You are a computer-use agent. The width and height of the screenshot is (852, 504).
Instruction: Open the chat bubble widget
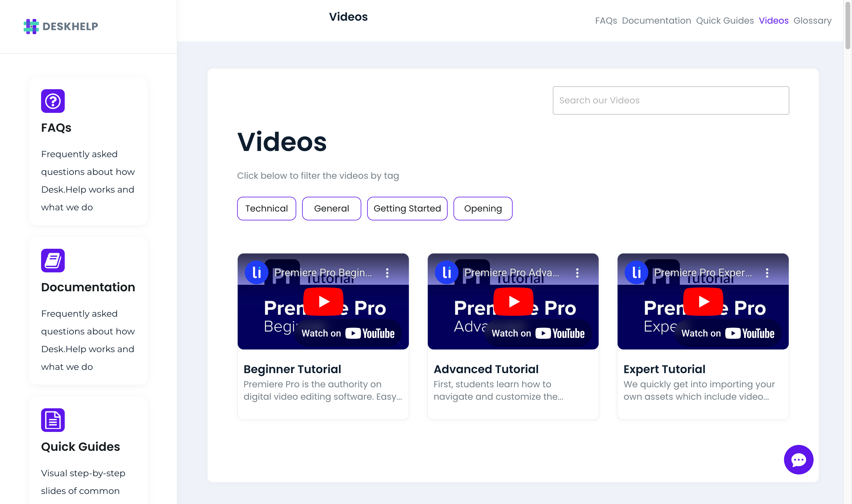click(x=798, y=459)
